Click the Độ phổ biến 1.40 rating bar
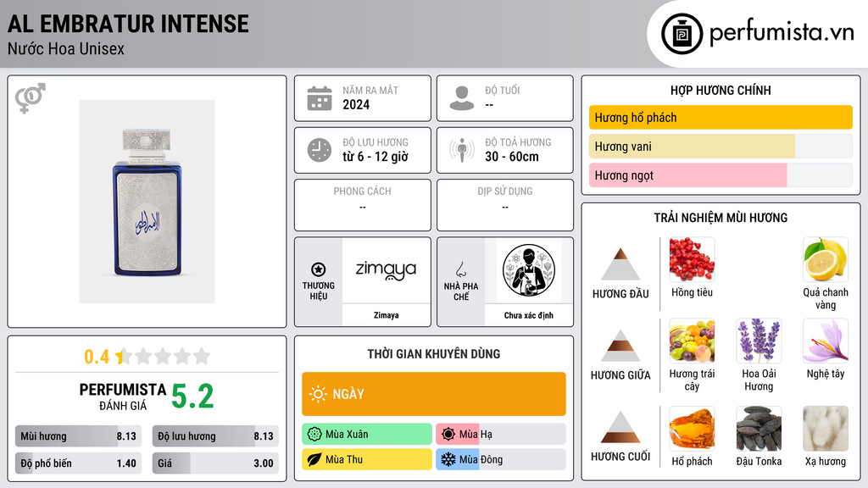The image size is (868, 488). 79,463
